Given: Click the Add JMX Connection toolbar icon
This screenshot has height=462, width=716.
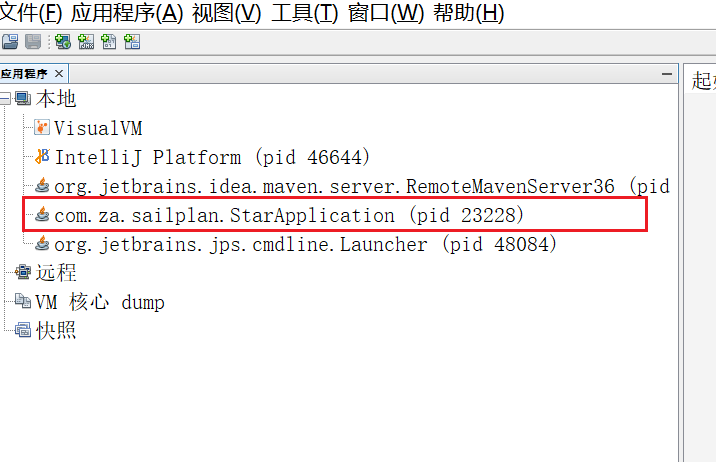Looking at the screenshot, I should click(x=86, y=42).
